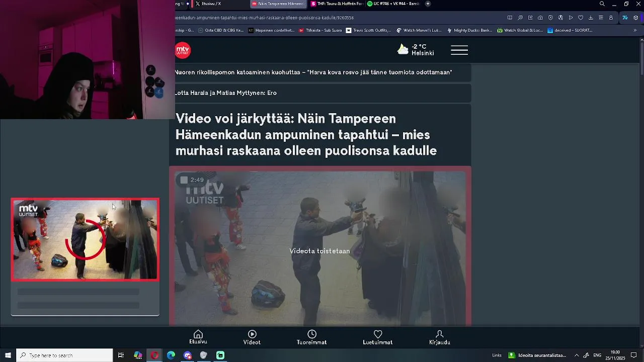Screen dimensions: 644x362
Task: Open the Watch Global & Loc bookmark
Action: click(520, 30)
